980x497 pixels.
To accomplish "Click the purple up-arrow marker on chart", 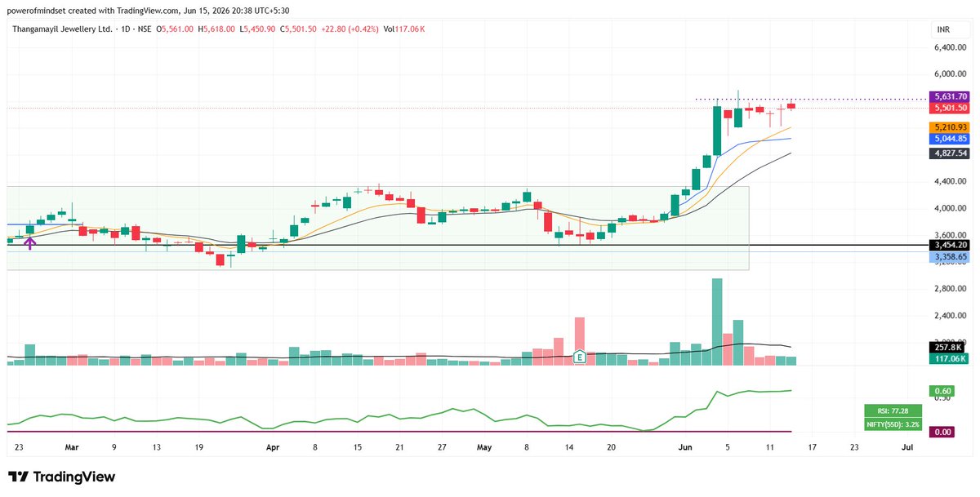I will coord(29,242).
